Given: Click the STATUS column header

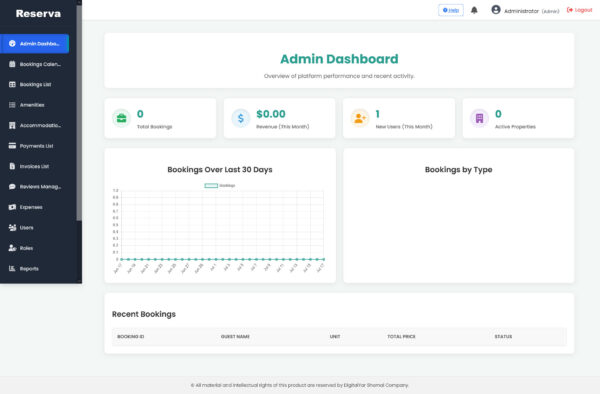Looking at the screenshot, I should (x=503, y=337).
